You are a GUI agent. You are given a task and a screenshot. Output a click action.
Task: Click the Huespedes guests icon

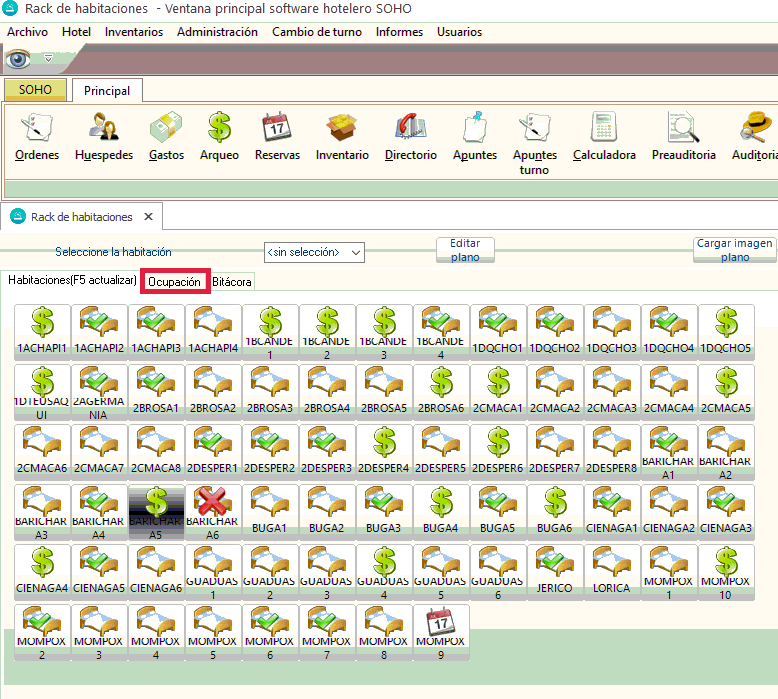click(103, 128)
